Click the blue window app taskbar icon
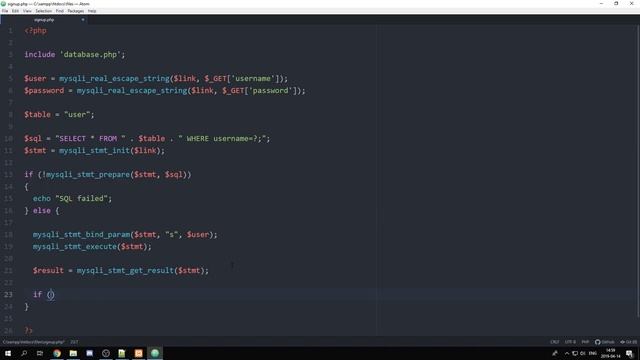The height and width of the screenshot is (360, 640). 89,353
